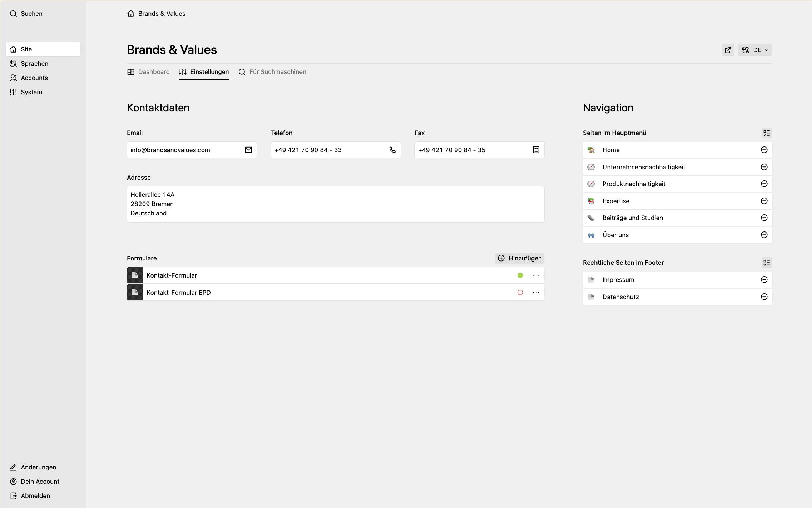812x508 pixels.
Task: Open the DE language dropdown
Action: pyautogui.click(x=755, y=50)
